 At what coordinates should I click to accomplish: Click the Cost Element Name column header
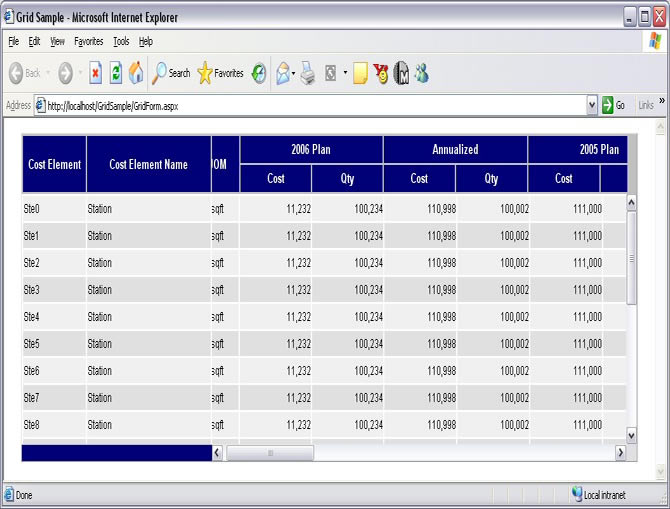point(149,164)
